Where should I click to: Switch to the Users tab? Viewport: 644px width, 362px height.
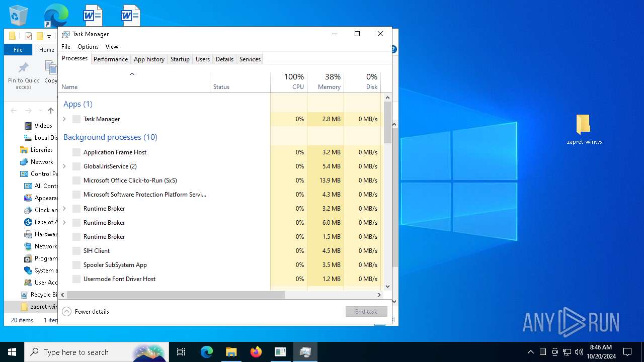pyautogui.click(x=203, y=59)
